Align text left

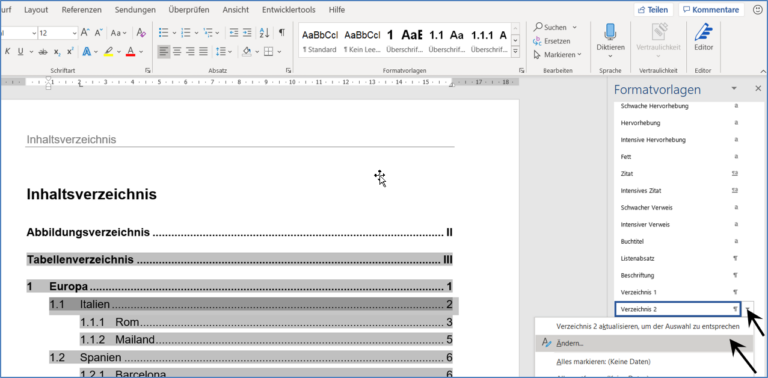click(164, 51)
